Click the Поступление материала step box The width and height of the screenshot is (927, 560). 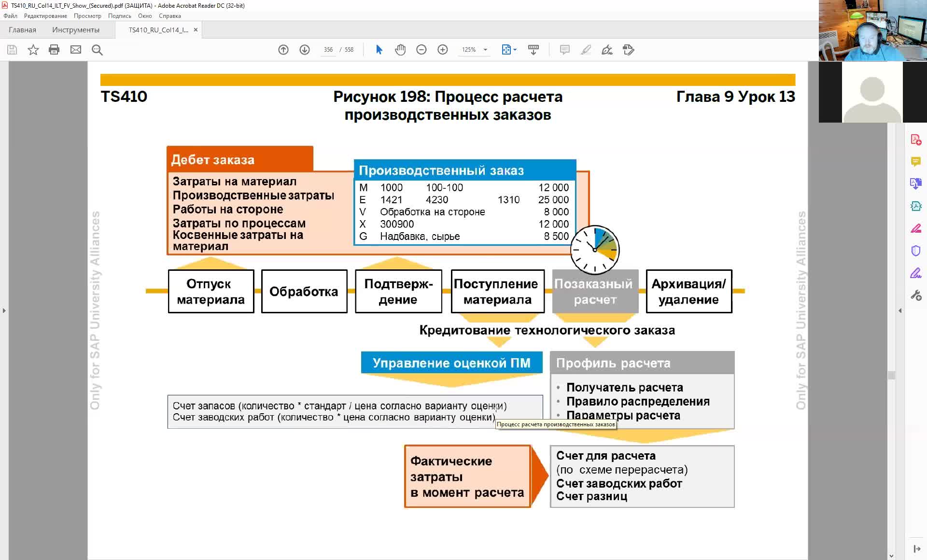(x=498, y=292)
